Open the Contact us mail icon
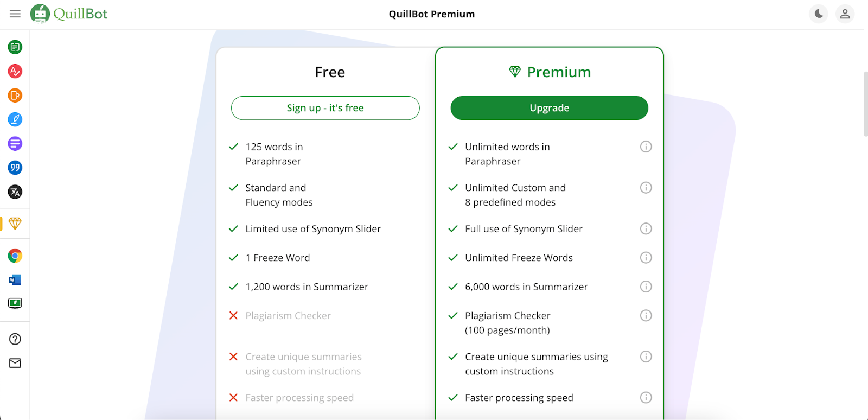Screen dimensions: 868x420 [x=15, y=363]
